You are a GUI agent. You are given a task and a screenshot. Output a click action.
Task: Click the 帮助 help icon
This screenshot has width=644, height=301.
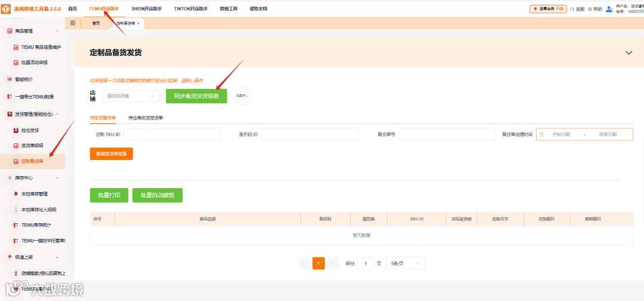click(x=590, y=9)
